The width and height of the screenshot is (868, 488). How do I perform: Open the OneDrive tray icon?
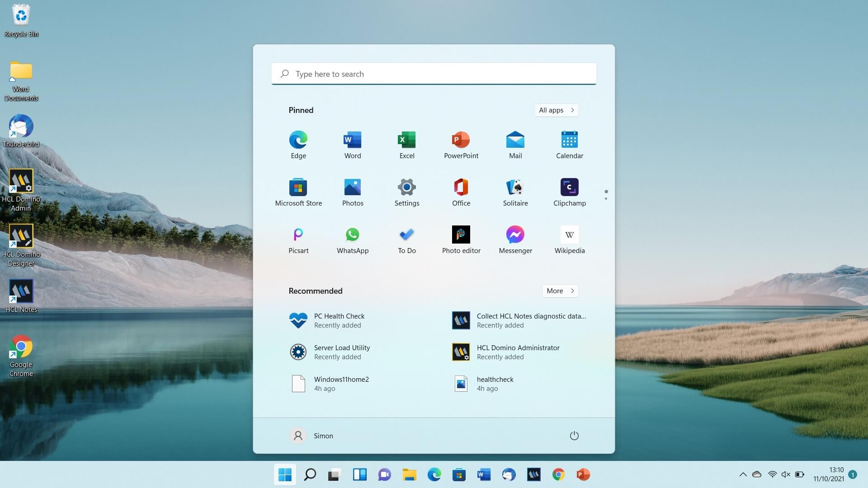(757, 474)
